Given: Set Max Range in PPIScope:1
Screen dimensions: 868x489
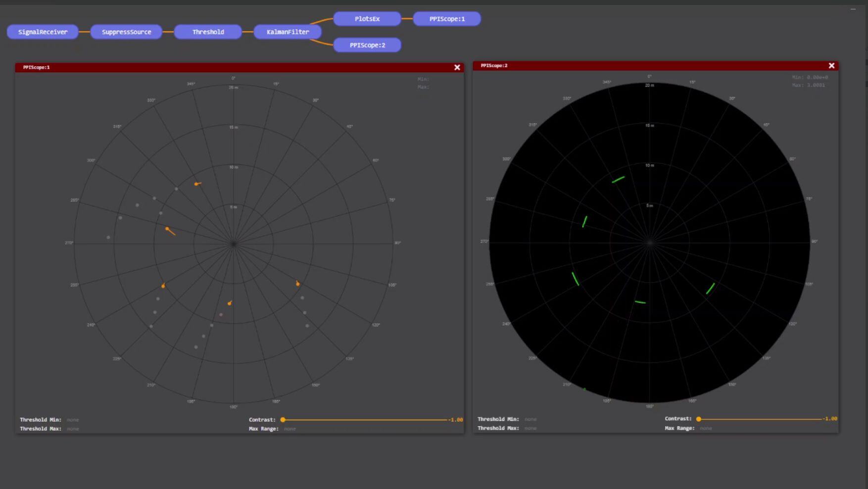Looking at the screenshot, I should pos(289,429).
